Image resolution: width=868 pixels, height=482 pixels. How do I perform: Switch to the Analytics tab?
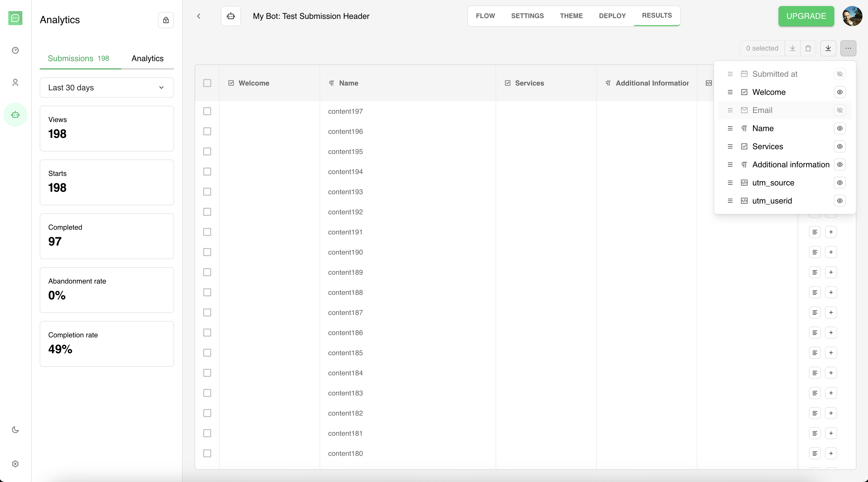coord(147,58)
